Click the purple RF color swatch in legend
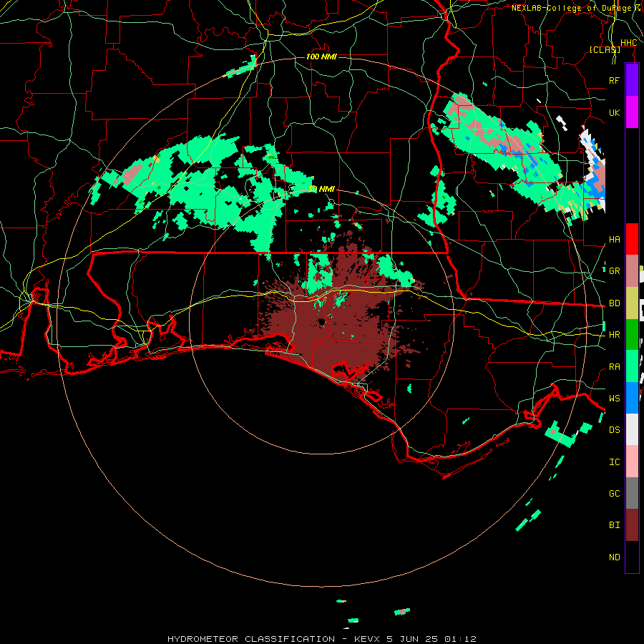The height and width of the screenshot is (644, 644). tap(632, 80)
